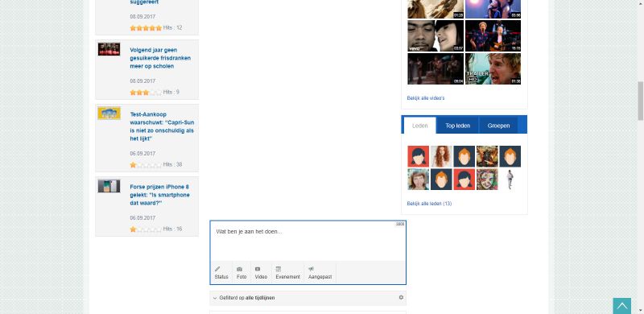The height and width of the screenshot is (314, 644).
Task: Select the Evenement calendar option
Action: pyautogui.click(x=287, y=272)
